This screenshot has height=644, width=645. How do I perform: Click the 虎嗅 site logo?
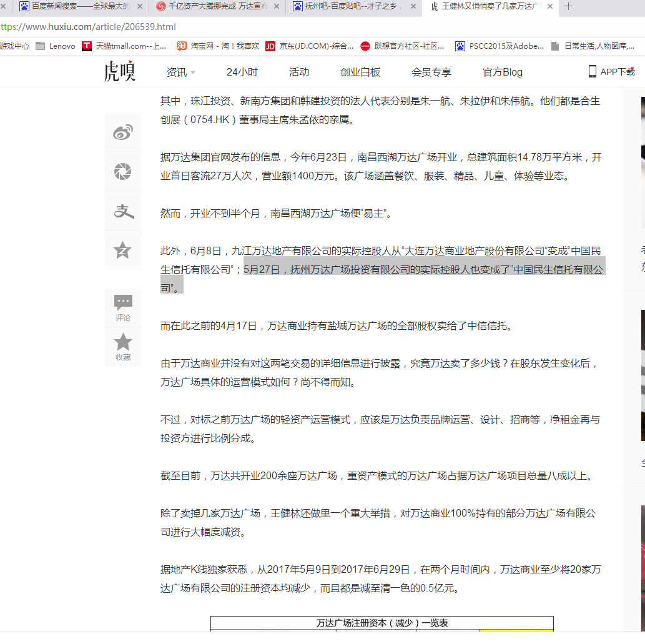(120, 72)
